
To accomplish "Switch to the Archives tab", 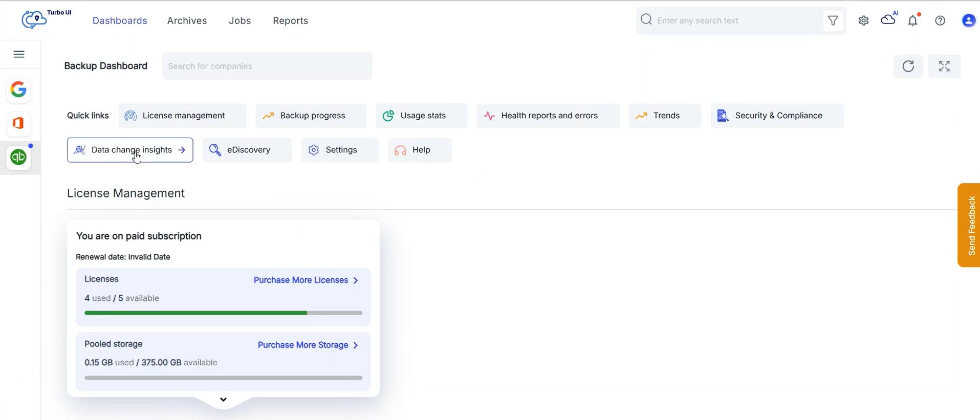I will 187,21.
